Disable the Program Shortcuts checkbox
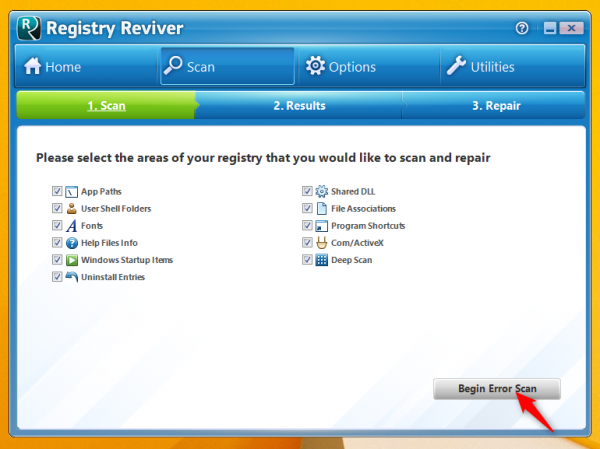The width and height of the screenshot is (600, 449). 307,225
